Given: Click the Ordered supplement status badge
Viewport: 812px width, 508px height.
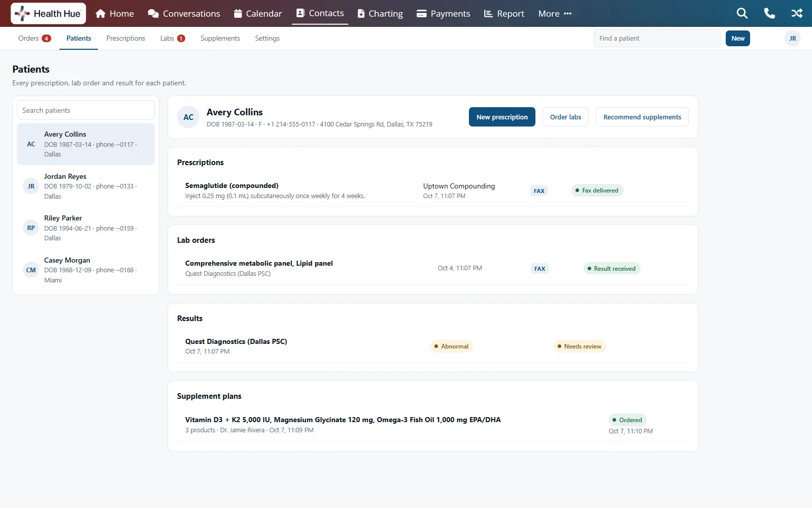Looking at the screenshot, I should coord(627,420).
